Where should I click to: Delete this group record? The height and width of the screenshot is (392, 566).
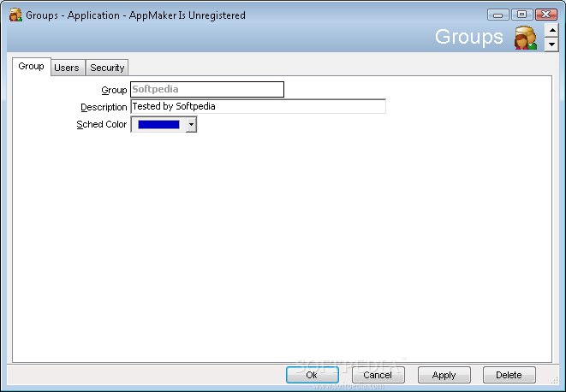(x=509, y=375)
